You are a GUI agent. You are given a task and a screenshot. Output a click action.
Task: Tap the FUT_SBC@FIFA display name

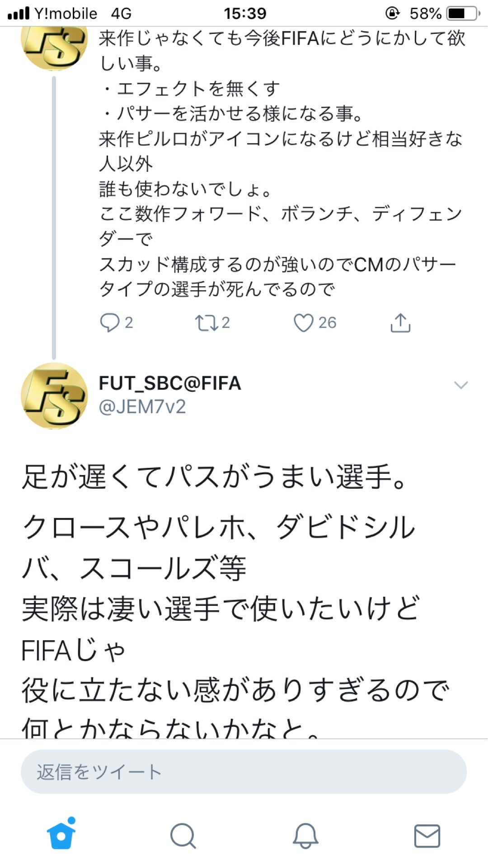[170, 382]
